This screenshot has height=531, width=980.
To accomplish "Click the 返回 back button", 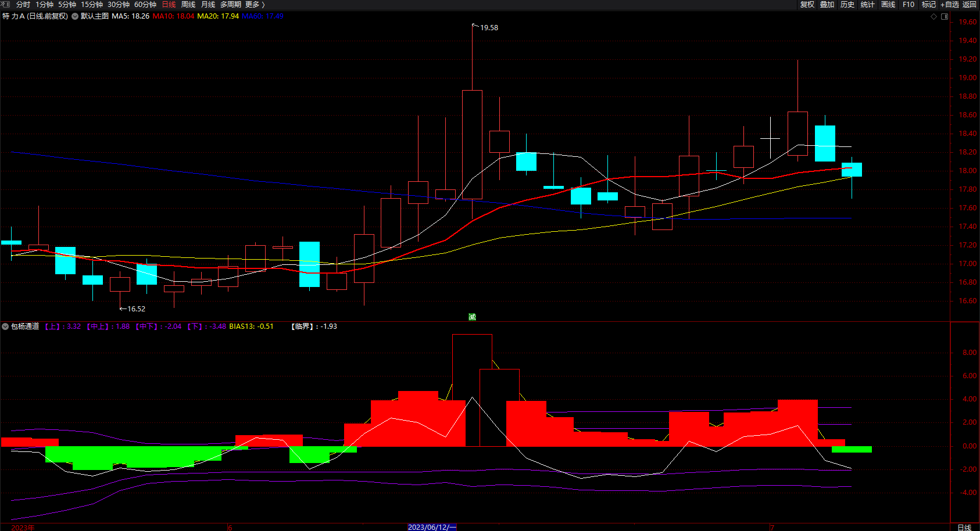I will pos(970,5).
